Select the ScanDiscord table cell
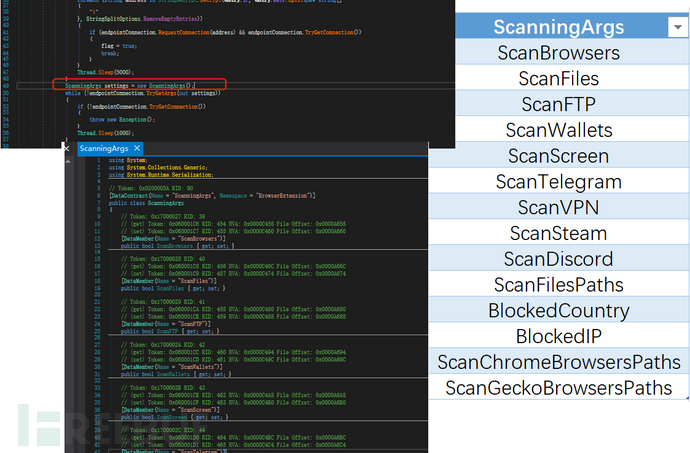Image resolution: width=690 pixels, height=453 pixels. pyautogui.click(x=558, y=259)
